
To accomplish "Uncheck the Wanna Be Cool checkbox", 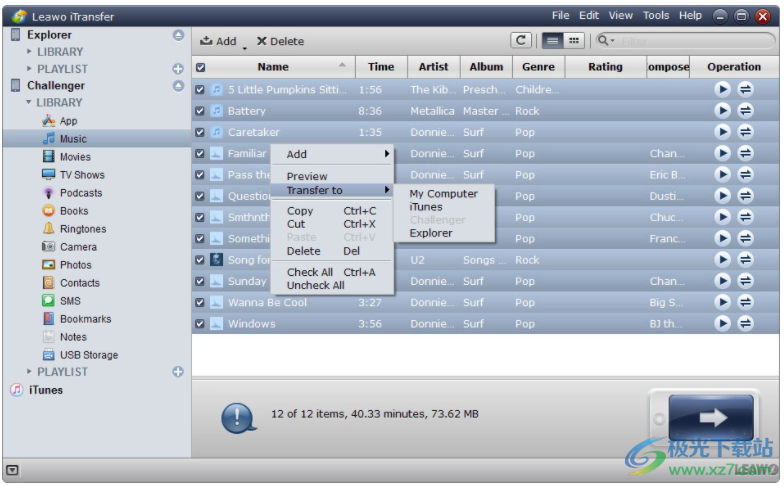I will (200, 302).
